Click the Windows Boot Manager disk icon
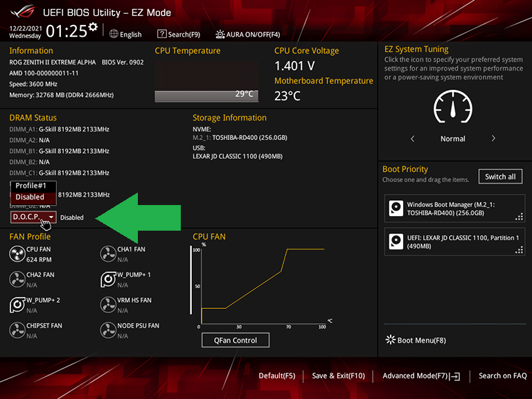Screen dimensions: 532x399 (396, 209)
